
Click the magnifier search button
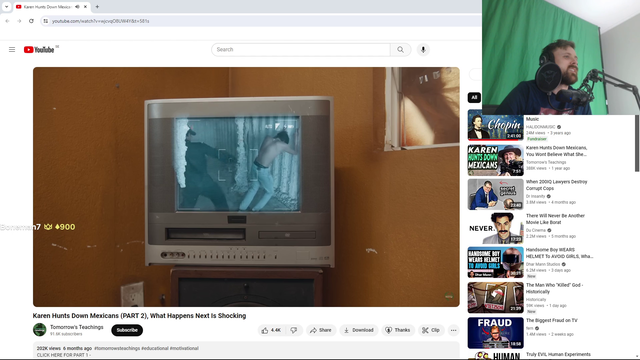[400, 49]
